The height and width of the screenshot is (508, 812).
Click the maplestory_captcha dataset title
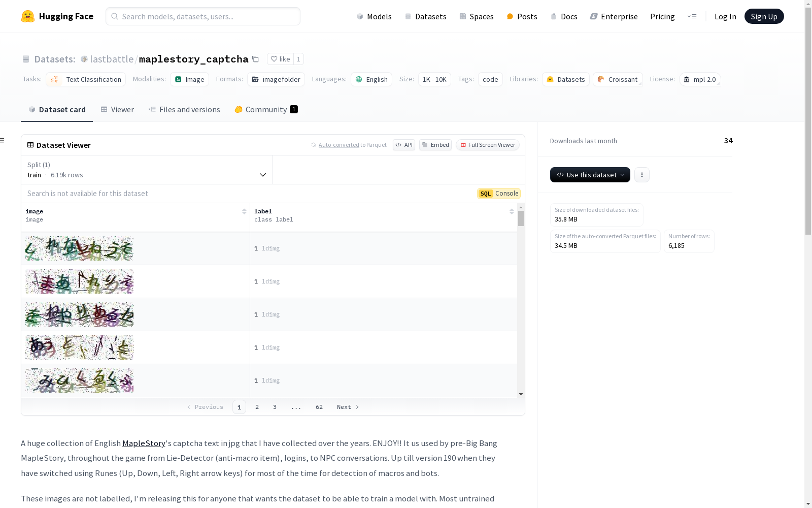point(194,59)
